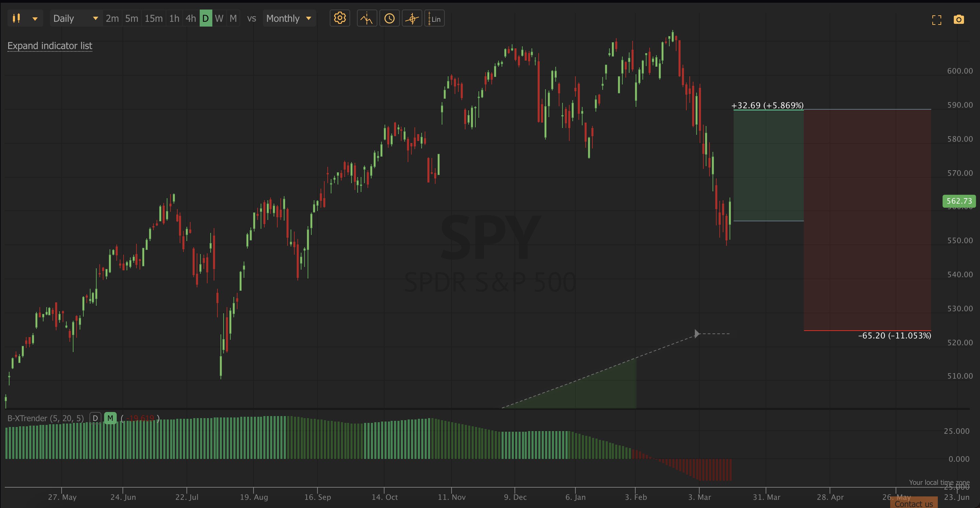Select the W weekly interval
This screenshot has width=980, height=508.
point(219,18)
